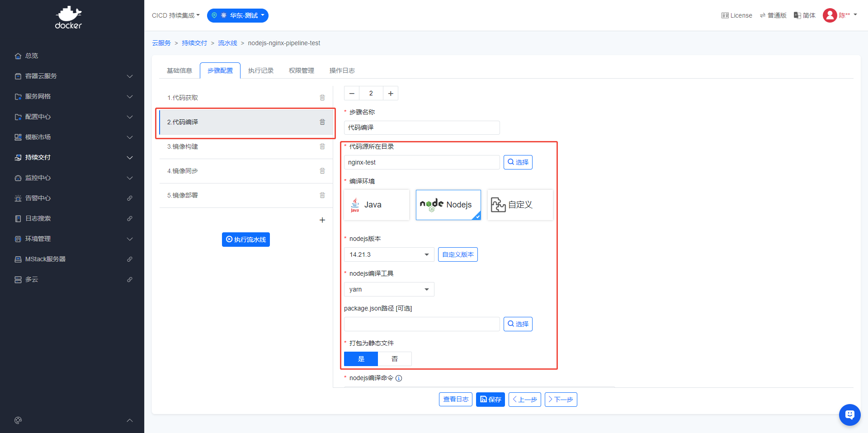The width and height of the screenshot is (868, 433).
Task: Click the package.json路径 input field
Action: [421, 324]
